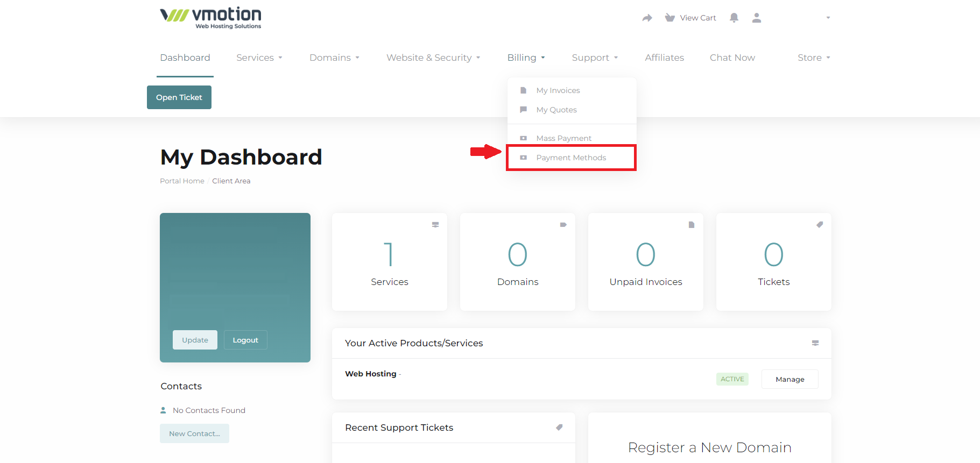This screenshot has height=463, width=980.
Task: Open the notifications bell
Action: (734, 18)
